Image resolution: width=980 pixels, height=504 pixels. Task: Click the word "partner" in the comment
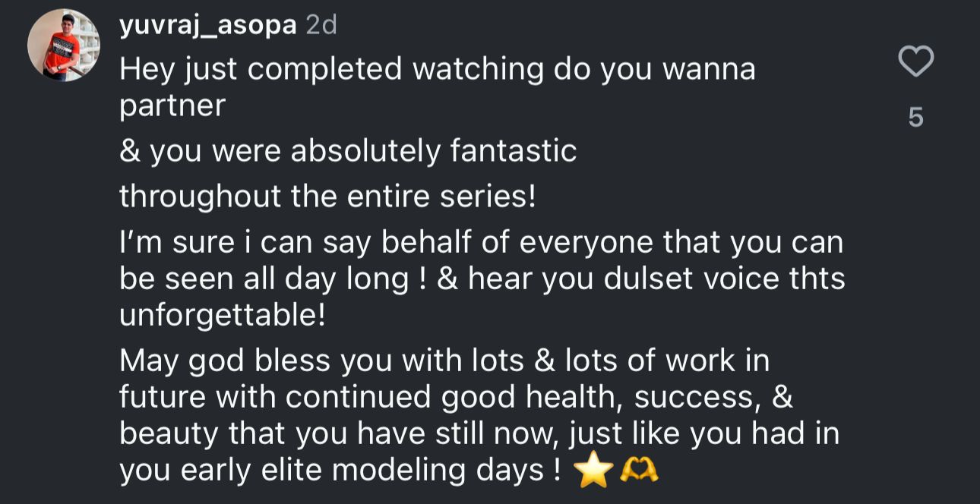[x=172, y=106]
